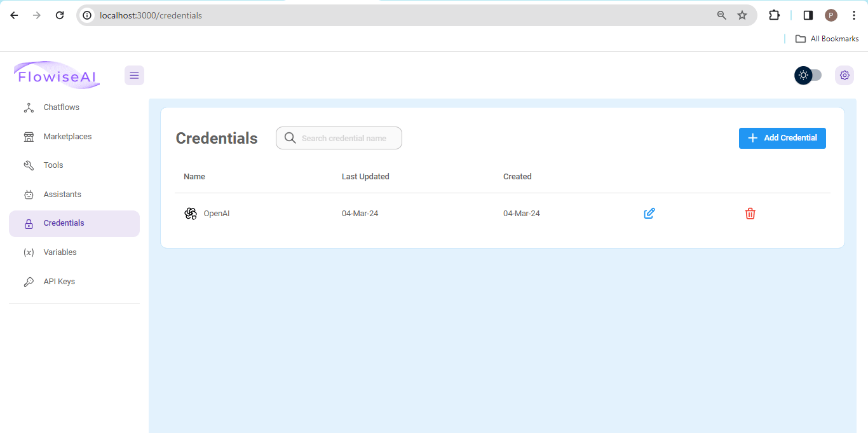Screen dimensions: 868x433
Task: Open the All Bookmarks folder
Action: point(827,39)
